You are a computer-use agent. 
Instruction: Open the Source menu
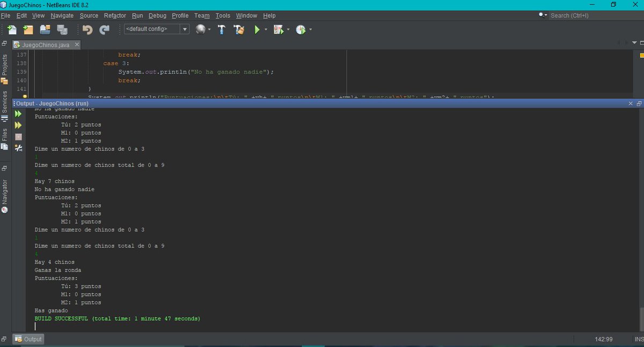click(89, 16)
